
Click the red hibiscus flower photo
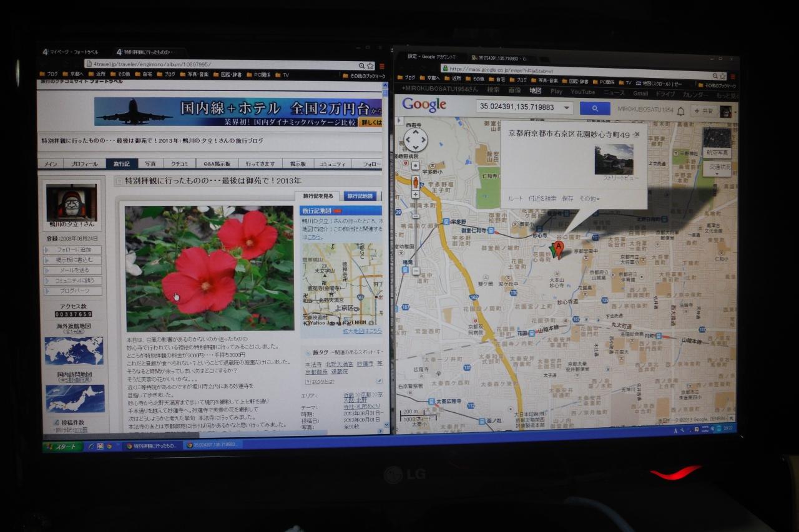209,269
